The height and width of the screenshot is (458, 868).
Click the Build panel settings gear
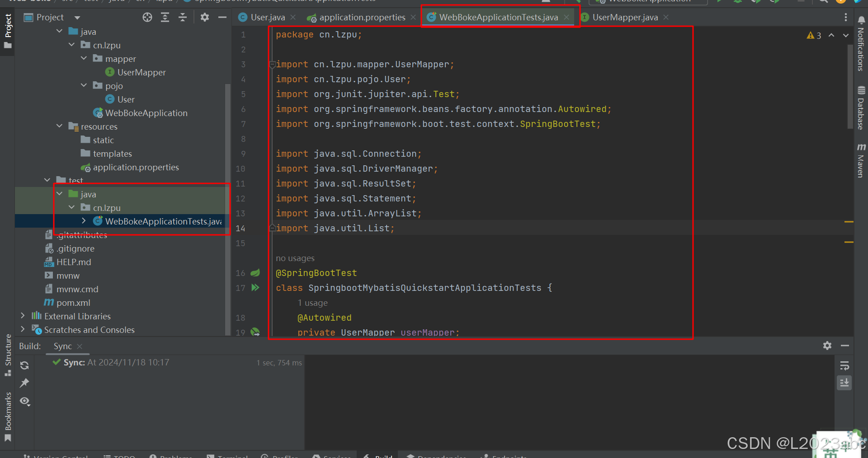click(x=827, y=346)
